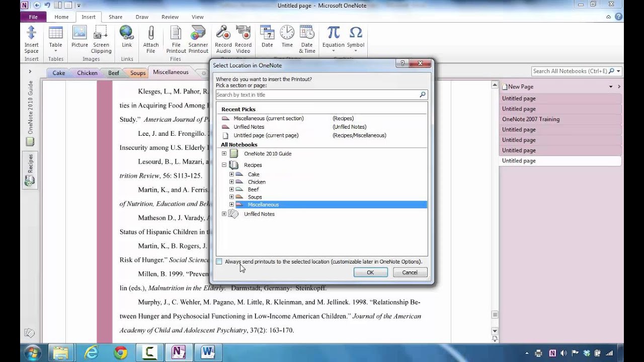Open the New Page dropdown arrow
The image size is (644, 362).
(611, 86)
